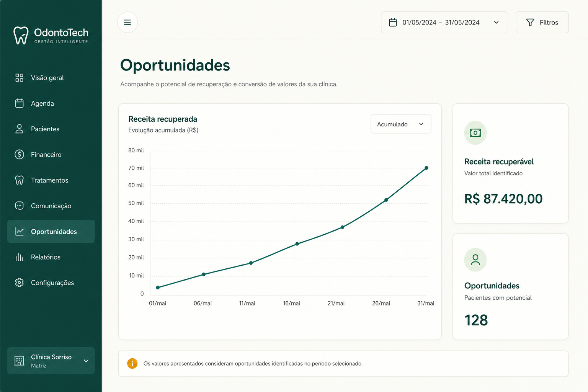This screenshot has width=588, height=392.
Task: Navigate to Pacientes
Action: [x=51, y=129]
